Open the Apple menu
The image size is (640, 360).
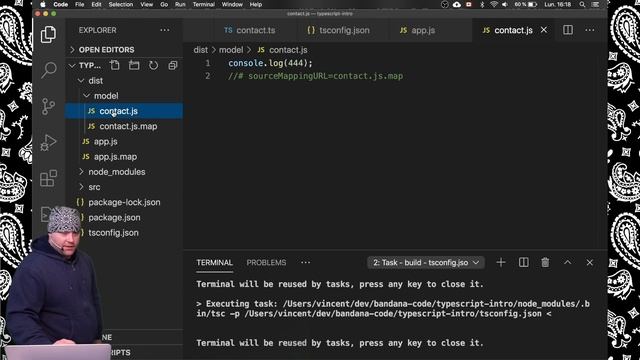pyautogui.click(x=43, y=4)
